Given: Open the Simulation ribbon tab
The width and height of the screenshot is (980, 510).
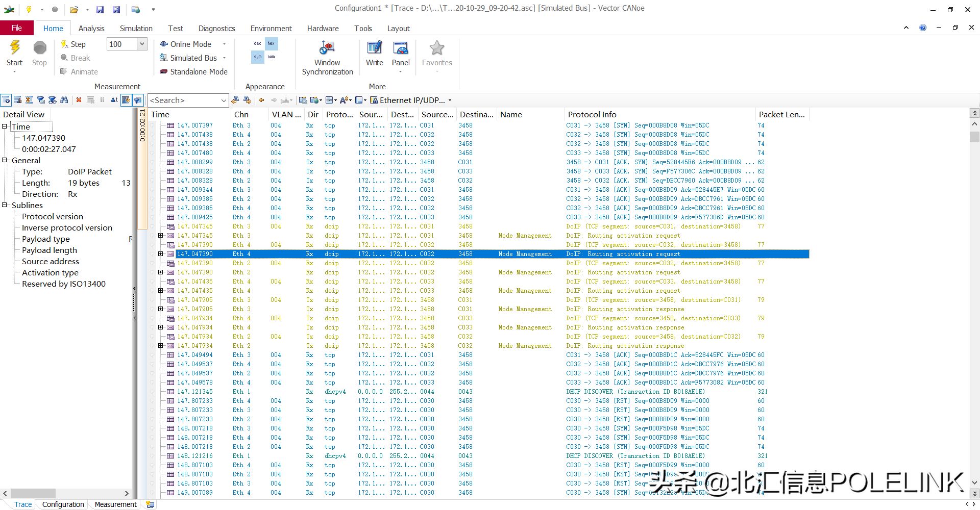Looking at the screenshot, I should 136,29.
